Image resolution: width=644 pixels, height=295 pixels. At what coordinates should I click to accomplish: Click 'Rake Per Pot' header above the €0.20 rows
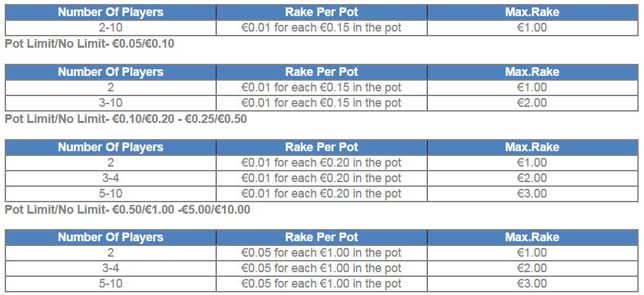321,147
